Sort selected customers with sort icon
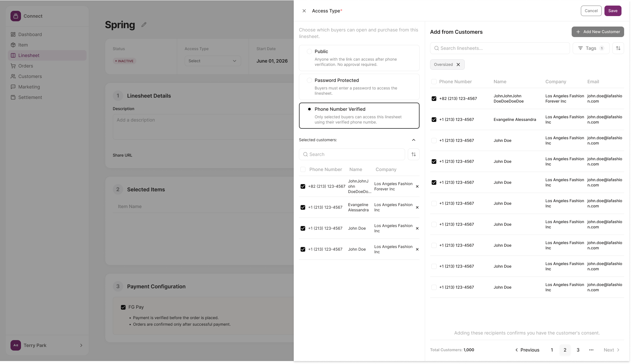Image resolution: width=631 pixels, height=364 pixels. click(x=414, y=154)
